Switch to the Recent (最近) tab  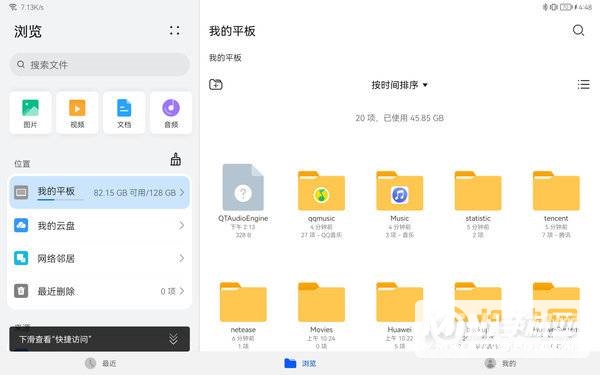tap(101, 363)
